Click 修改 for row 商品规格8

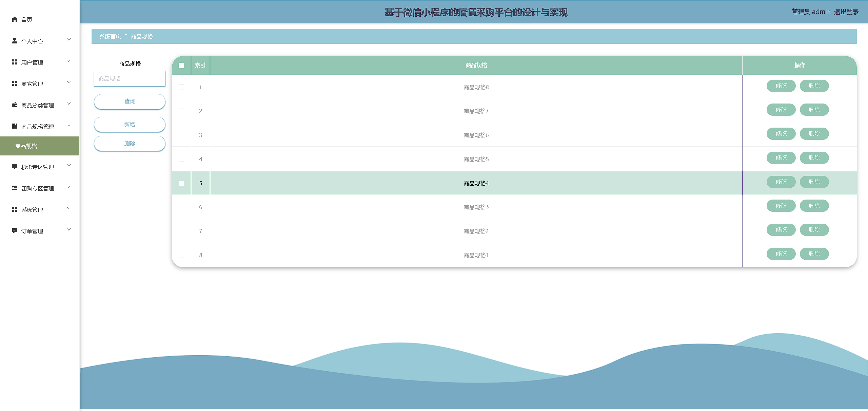(x=781, y=86)
